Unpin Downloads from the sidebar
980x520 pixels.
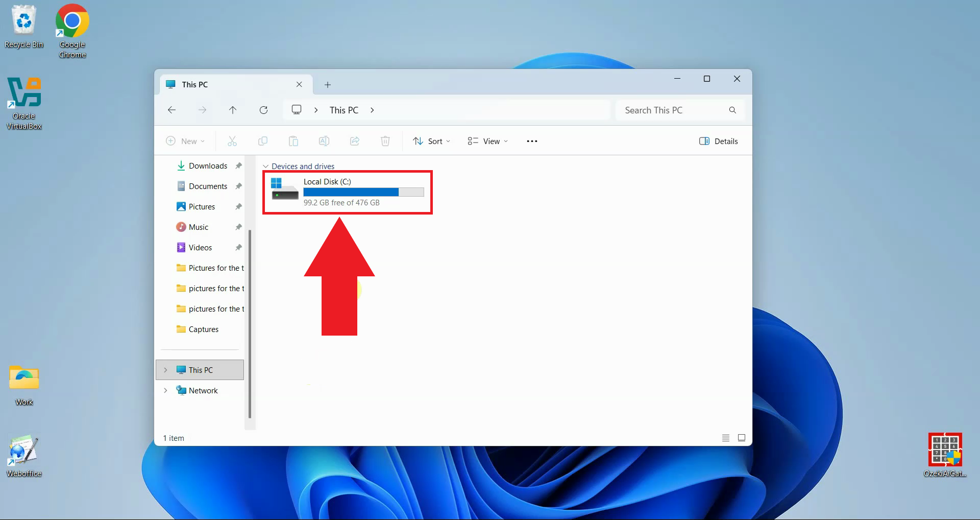pyautogui.click(x=238, y=166)
